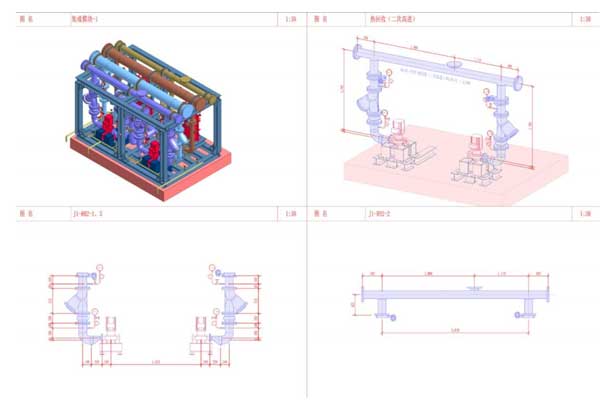Select the horizontal header pipe elevation view

(454, 303)
